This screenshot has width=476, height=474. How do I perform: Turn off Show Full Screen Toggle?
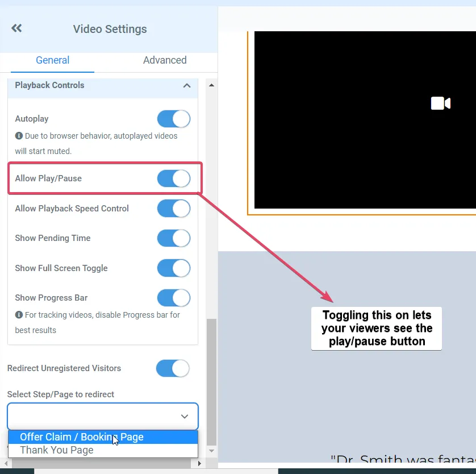click(174, 268)
